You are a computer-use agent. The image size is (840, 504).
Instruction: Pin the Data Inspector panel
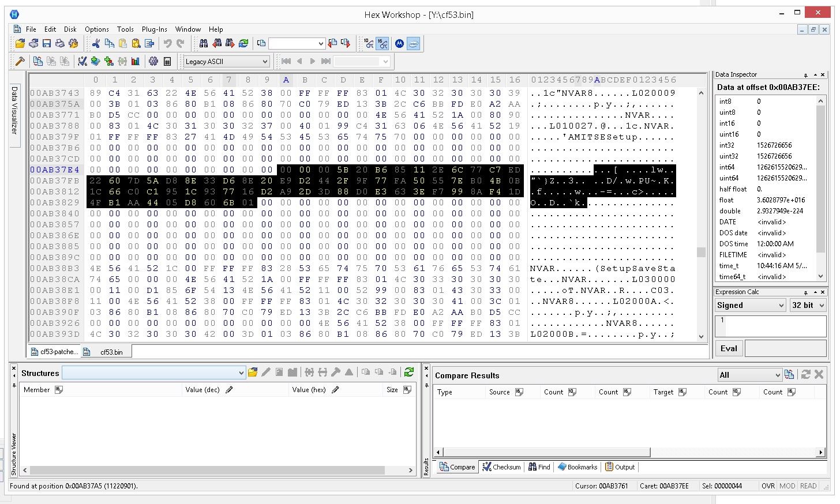coord(805,75)
